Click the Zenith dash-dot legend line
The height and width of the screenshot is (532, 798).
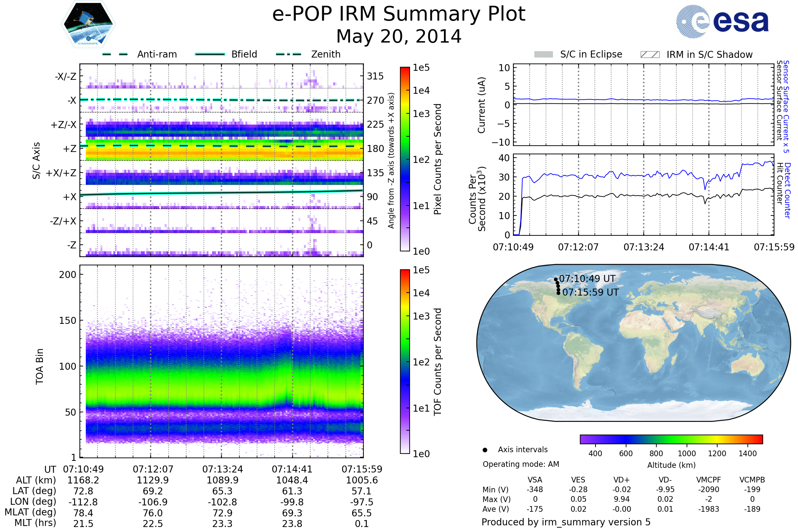tap(288, 54)
